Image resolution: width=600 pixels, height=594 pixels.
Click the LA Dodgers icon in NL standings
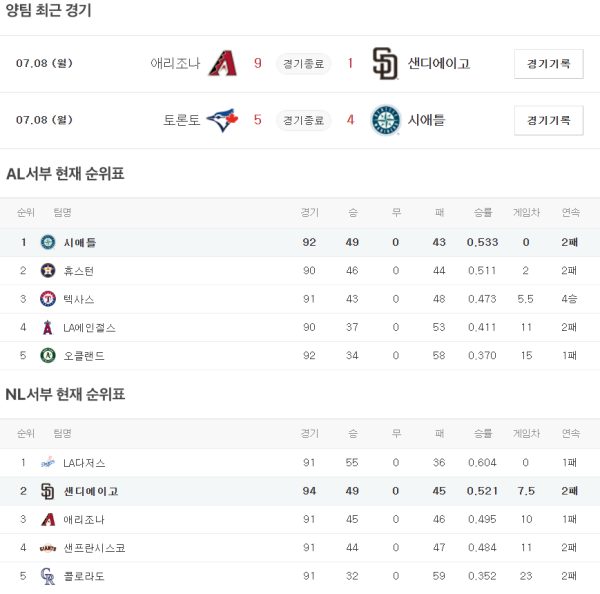point(47,463)
